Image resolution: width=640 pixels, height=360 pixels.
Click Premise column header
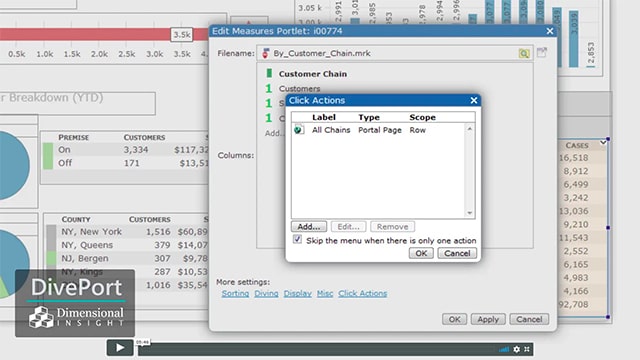pyautogui.click(x=73, y=138)
